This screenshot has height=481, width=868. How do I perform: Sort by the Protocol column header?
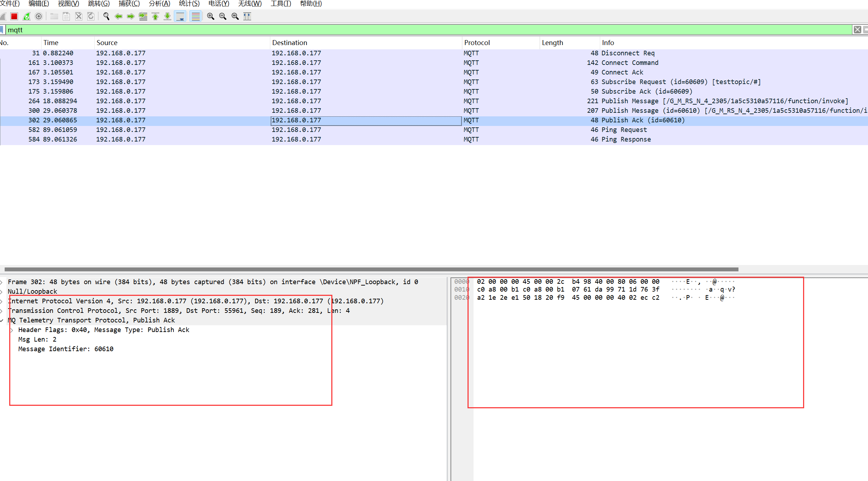click(x=501, y=43)
